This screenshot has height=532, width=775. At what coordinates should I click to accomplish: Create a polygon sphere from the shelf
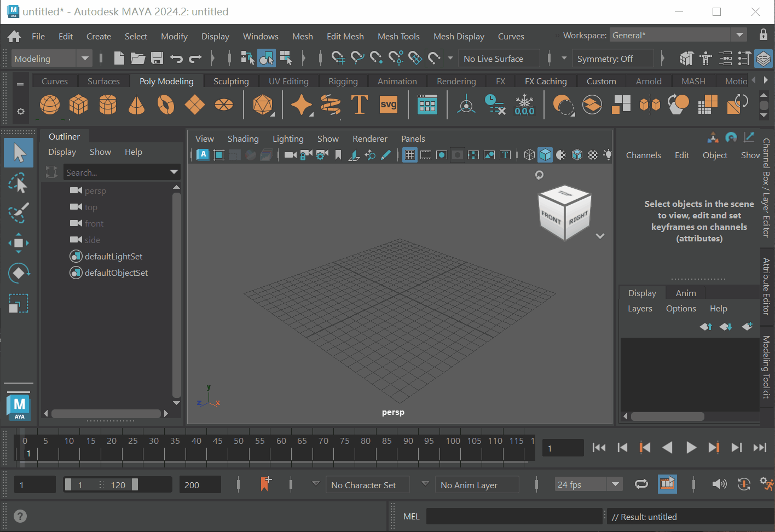pyautogui.click(x=50, y=104)
